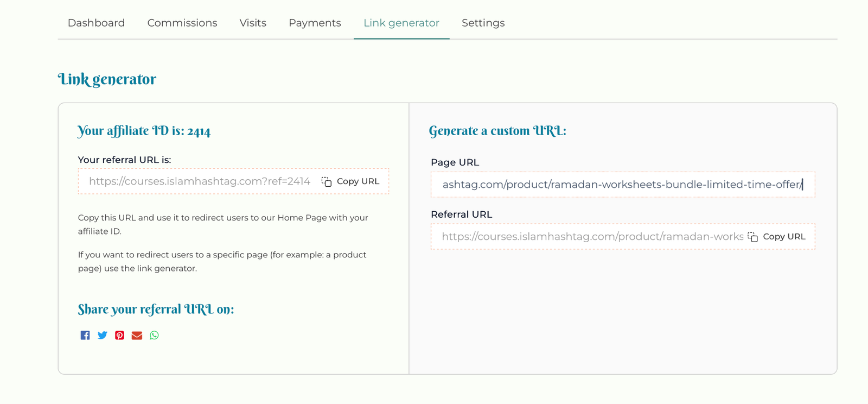Share referral URL on Pinterest
Screen dimensions: 868x404
[x=120, y=335]
